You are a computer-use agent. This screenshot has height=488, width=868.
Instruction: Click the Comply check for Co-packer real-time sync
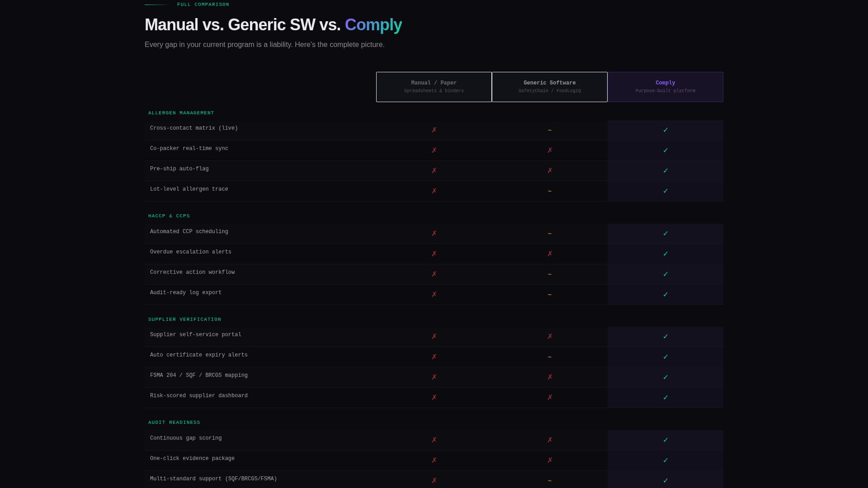[x=665, y=150]
